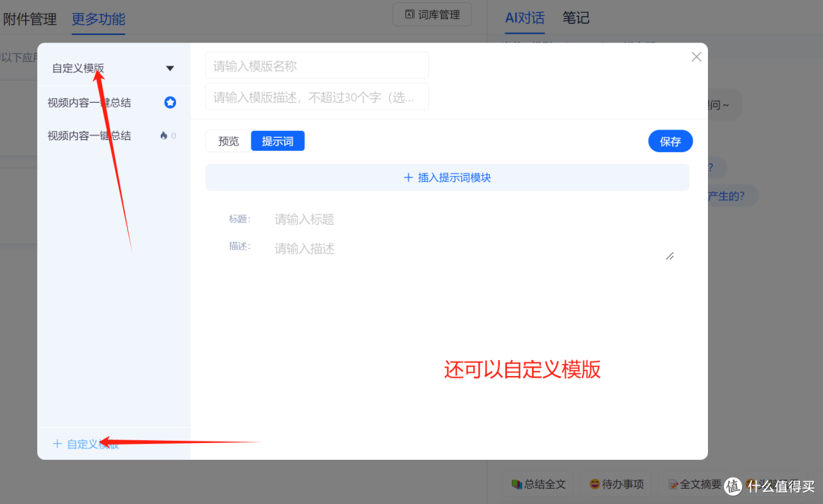Click the 词库管理 button in background
The height and width of the screenshot is (504, 823).
tap(432, 14)
